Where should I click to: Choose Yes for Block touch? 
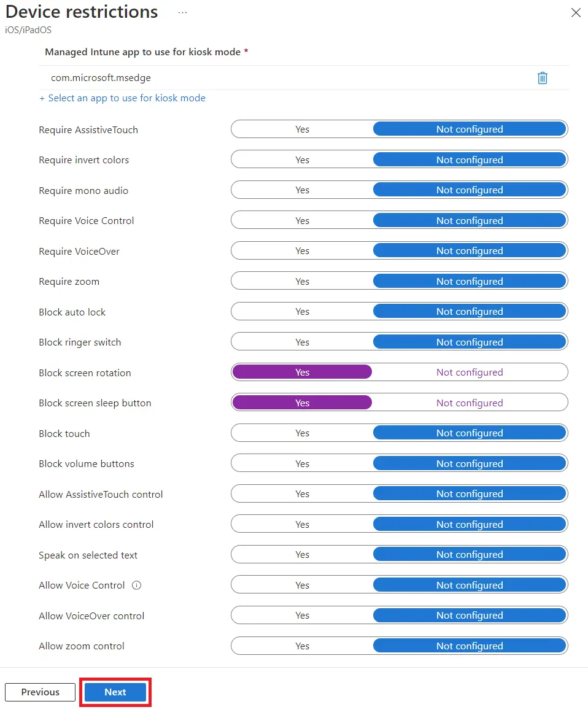[x=302, y=433]
